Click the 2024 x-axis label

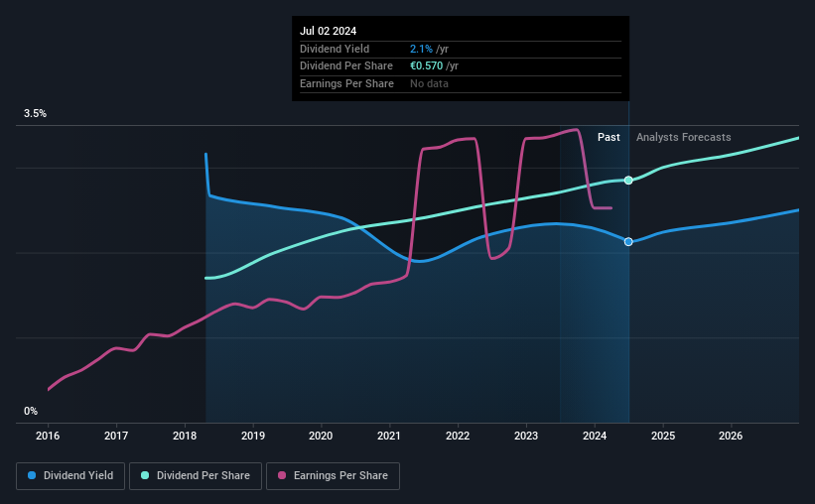[x=595, y=436]
